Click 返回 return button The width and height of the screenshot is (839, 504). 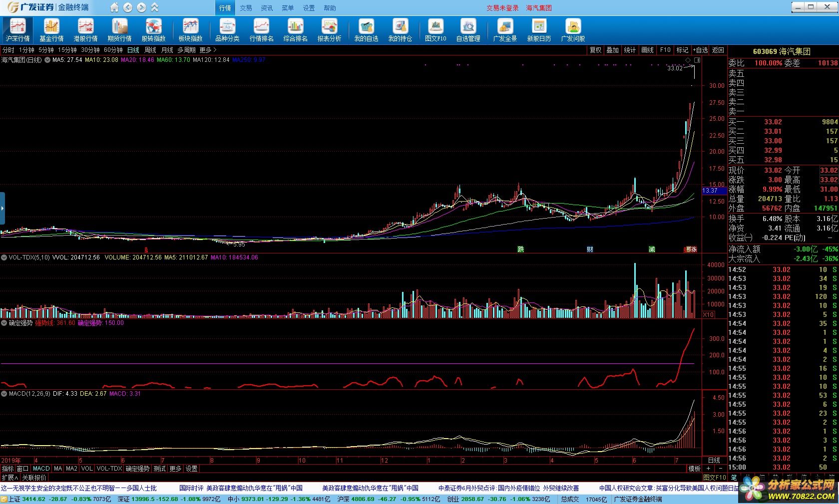718,50
